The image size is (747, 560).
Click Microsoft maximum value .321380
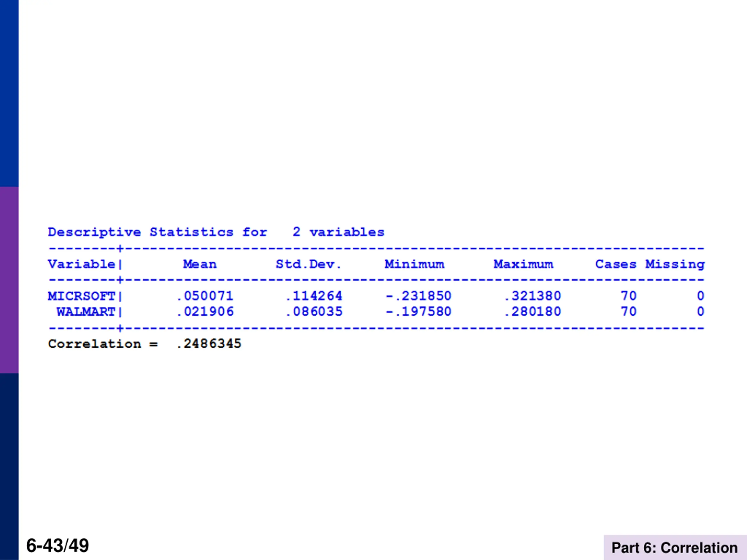pyautogui.click(x=533, y=296)
